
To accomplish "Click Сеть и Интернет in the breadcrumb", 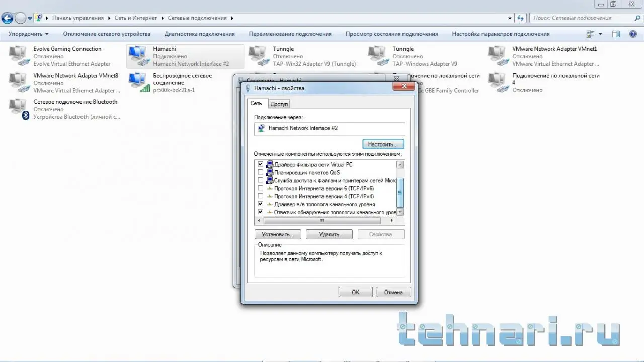I will [x=136, y=18].
